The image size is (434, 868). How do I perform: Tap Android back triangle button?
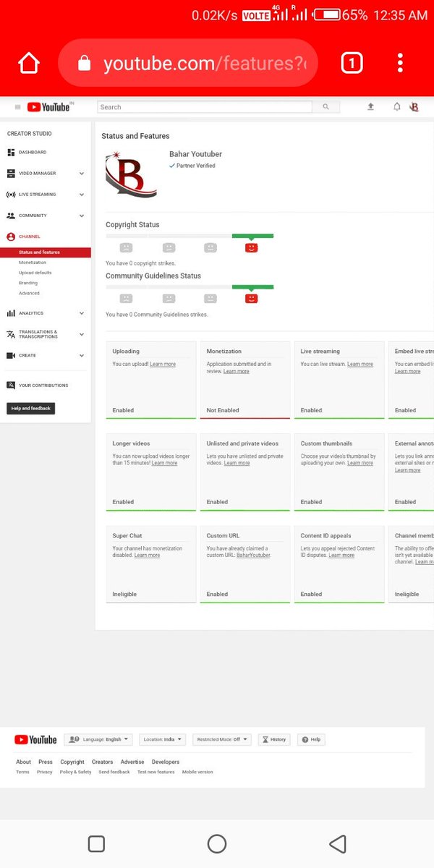pos(337,843)
